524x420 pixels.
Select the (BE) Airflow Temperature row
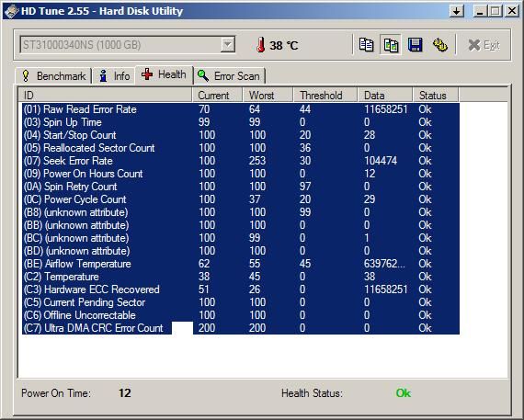pyautogui.click(x=241, y=264)
